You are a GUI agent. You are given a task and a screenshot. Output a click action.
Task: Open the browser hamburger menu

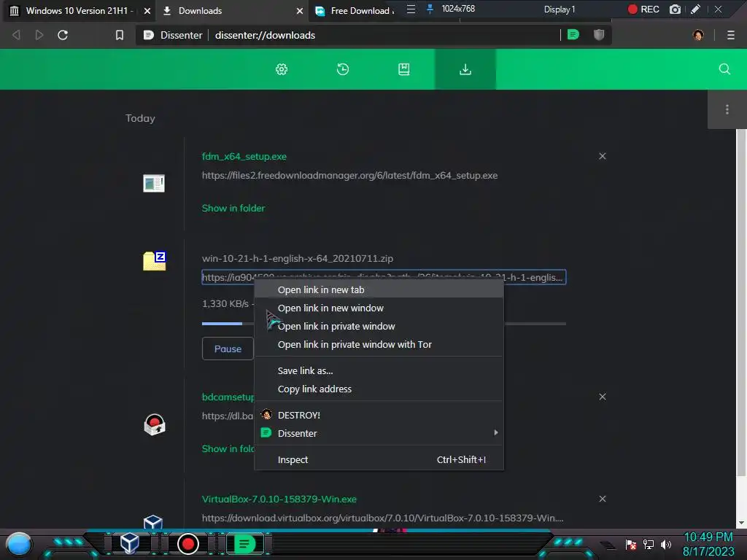point(731,35)
